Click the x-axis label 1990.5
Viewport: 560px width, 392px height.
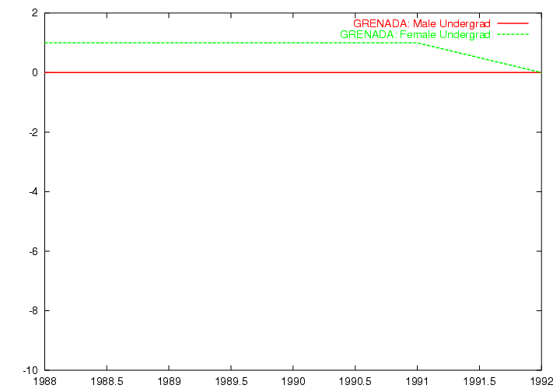point(355,382)
